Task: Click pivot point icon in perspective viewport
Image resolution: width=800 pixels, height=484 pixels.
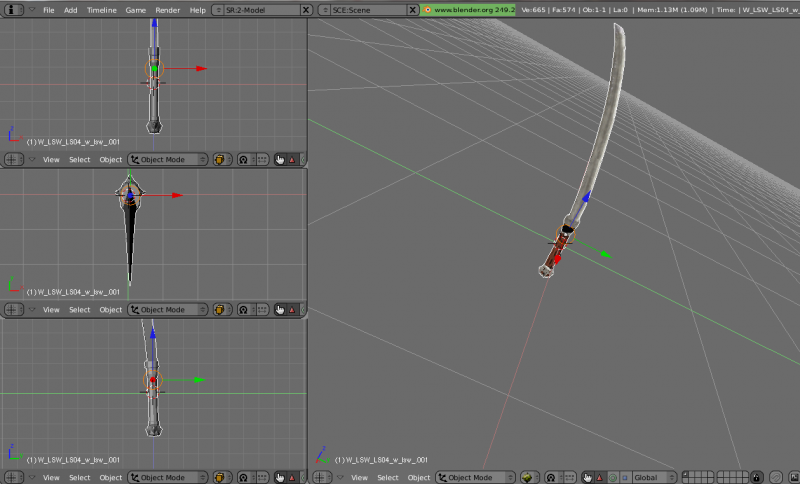Action: (549, 477)
